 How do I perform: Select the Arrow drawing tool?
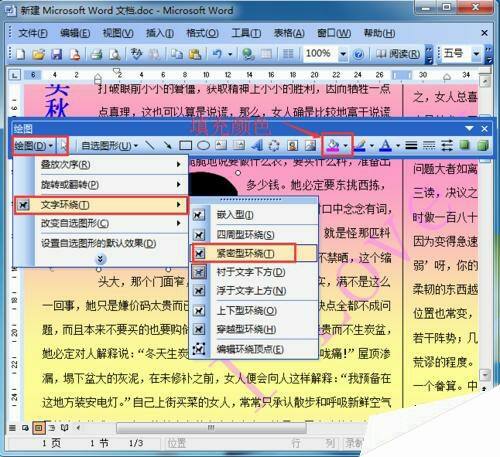click(x=167, y=145)
